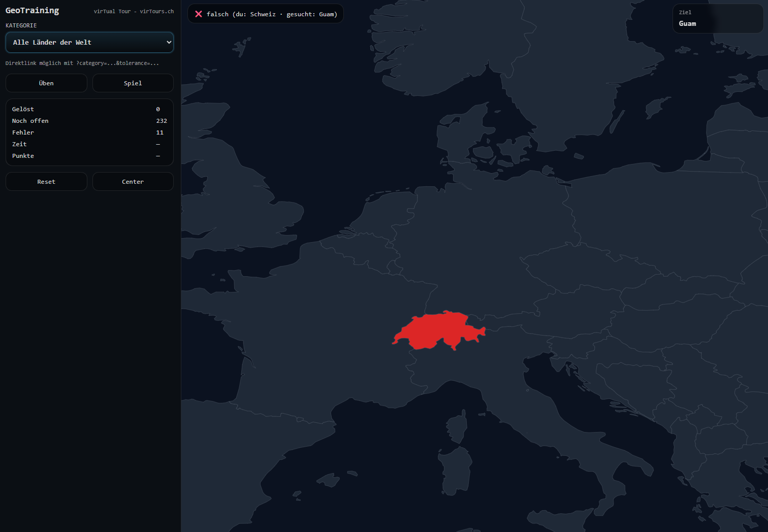Image resolution: width=768 pixels, height=532 pixels.
Task: Start Spiel mode
Action: coord(133,83)
